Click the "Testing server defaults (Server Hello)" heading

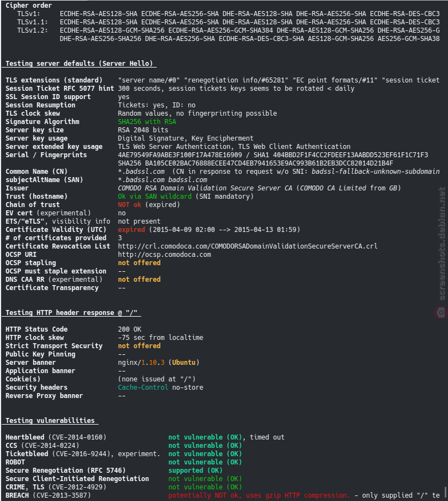point(79,64)
